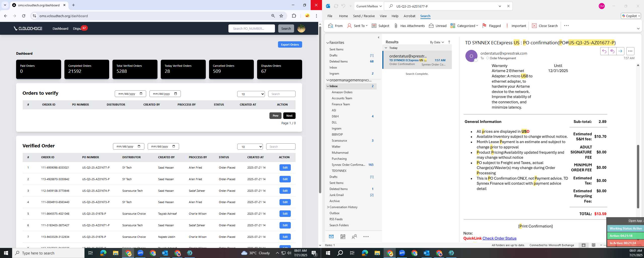Image resolution: width=644 pixels, height=258 pixels.
Task: Open Outlook People view icon
Action: [x=354, y=236]
